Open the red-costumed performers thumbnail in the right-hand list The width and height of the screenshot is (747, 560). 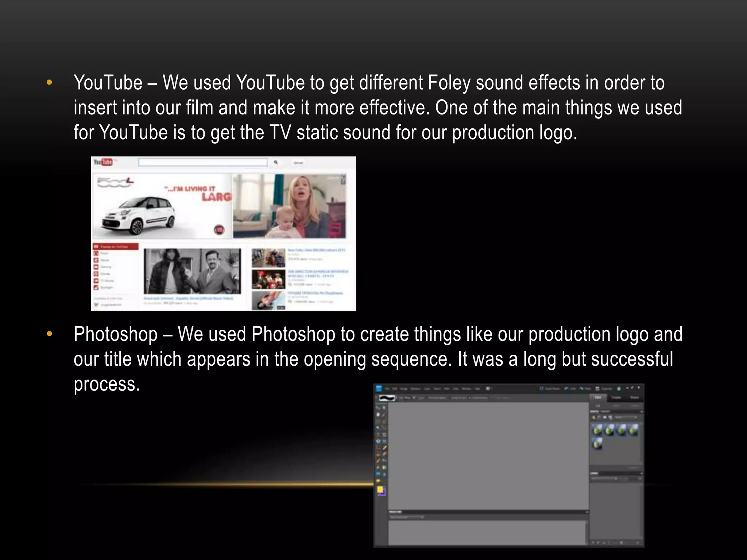coord(268,279)
